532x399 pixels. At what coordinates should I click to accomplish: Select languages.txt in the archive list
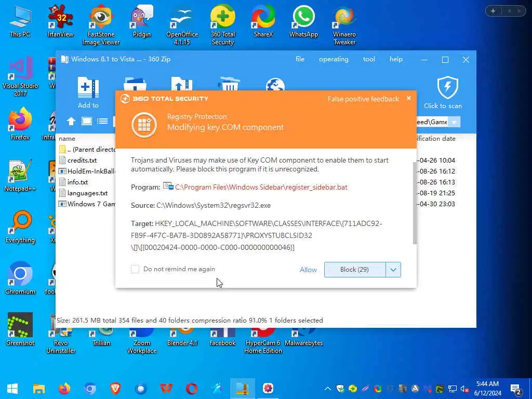point(87,193)
